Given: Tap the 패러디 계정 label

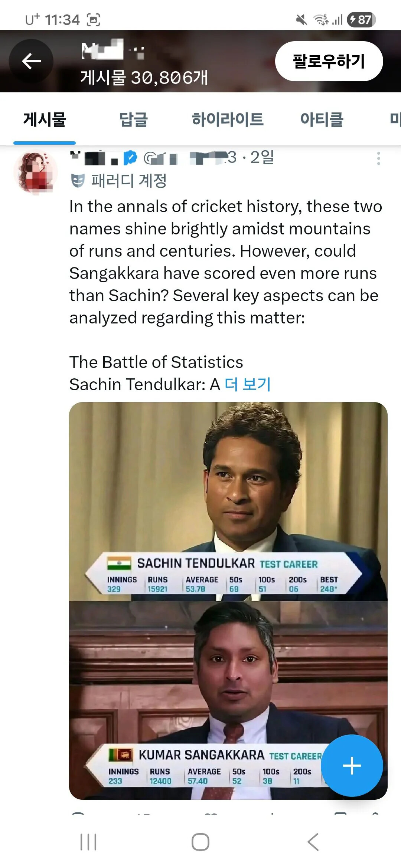Looking at the screenshot, I should click(x=129, y=181).
